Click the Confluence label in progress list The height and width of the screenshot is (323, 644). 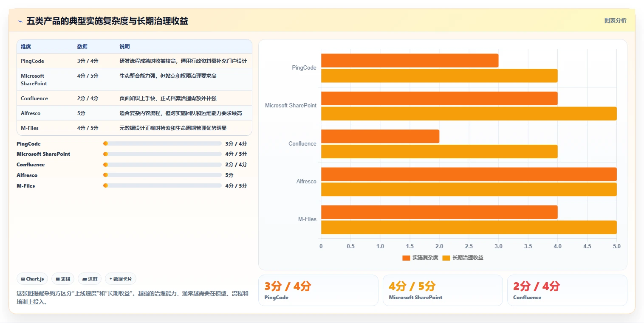[x=31, y=165]
